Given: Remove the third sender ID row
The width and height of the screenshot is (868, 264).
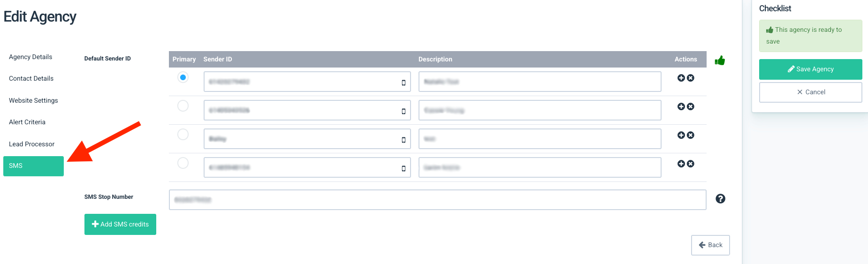Looking at the screenshot, I should click(691, 135).
